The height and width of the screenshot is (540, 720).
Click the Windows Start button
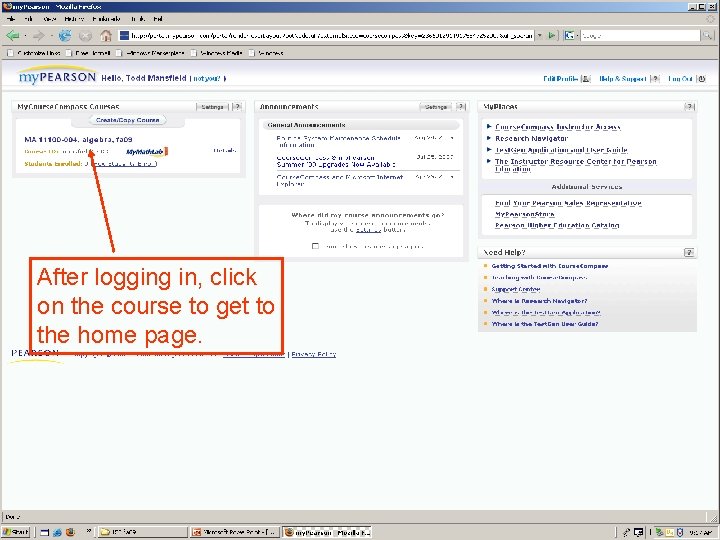click(15, 532)
